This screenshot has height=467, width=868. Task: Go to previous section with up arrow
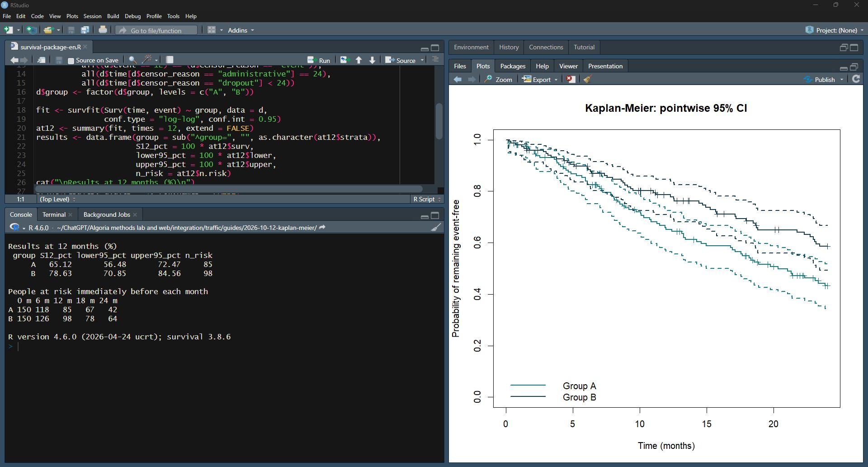pos(359,60)
